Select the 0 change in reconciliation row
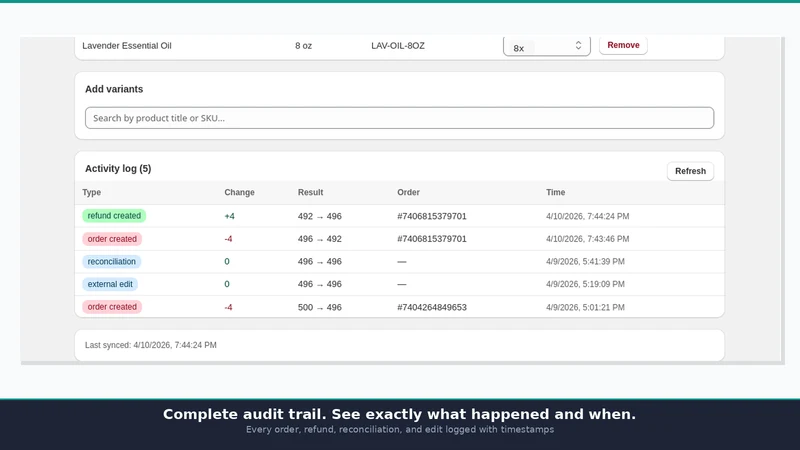Viewport: 800px width, 450px height. pyautogui.click(x=227, y=261)
